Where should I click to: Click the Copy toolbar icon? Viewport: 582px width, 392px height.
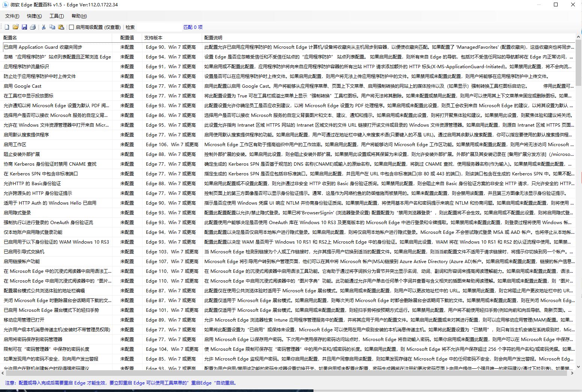52,27
